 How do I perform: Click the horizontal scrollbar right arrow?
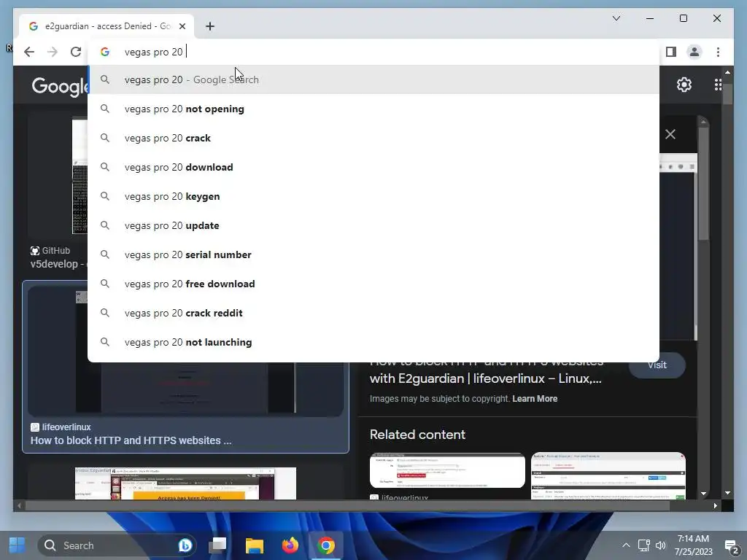coord(716,506)
